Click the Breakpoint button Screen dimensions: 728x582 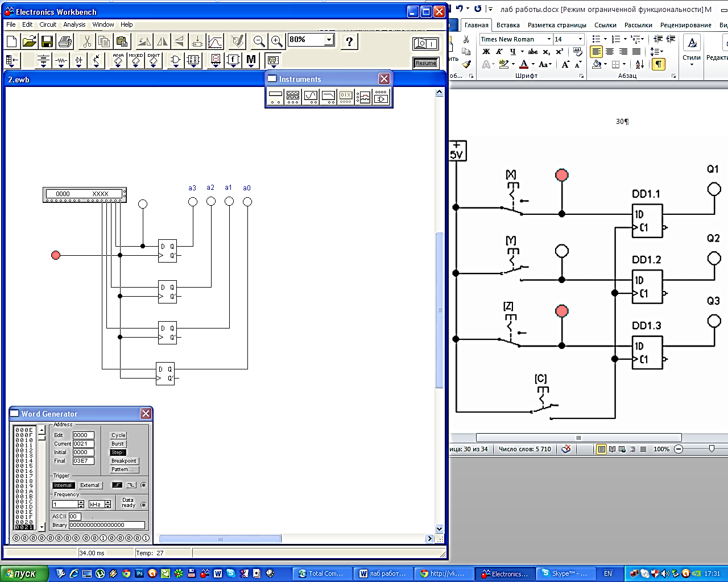124,461
